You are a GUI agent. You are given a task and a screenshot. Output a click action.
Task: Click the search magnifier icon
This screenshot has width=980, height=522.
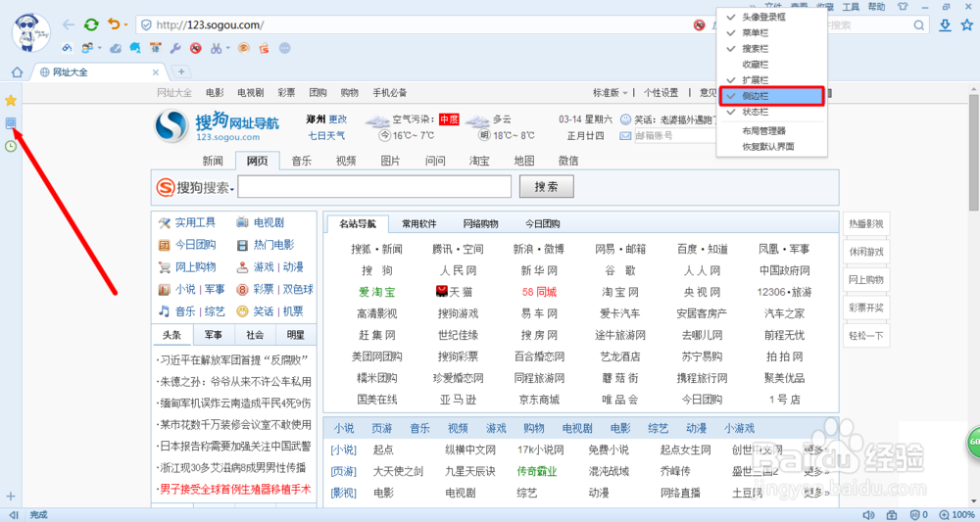[x=919, y=25]
